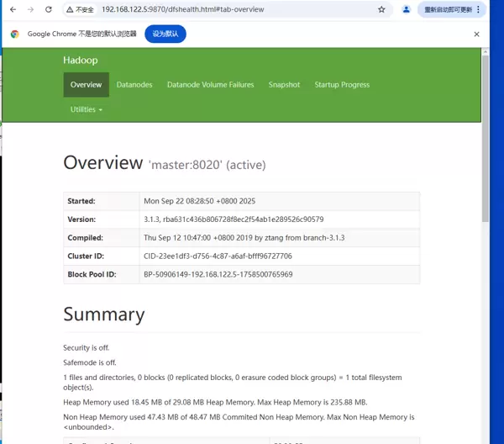Select the Overview tab
This screenshot has width=504, height=444.
click(x=86, y=85)
